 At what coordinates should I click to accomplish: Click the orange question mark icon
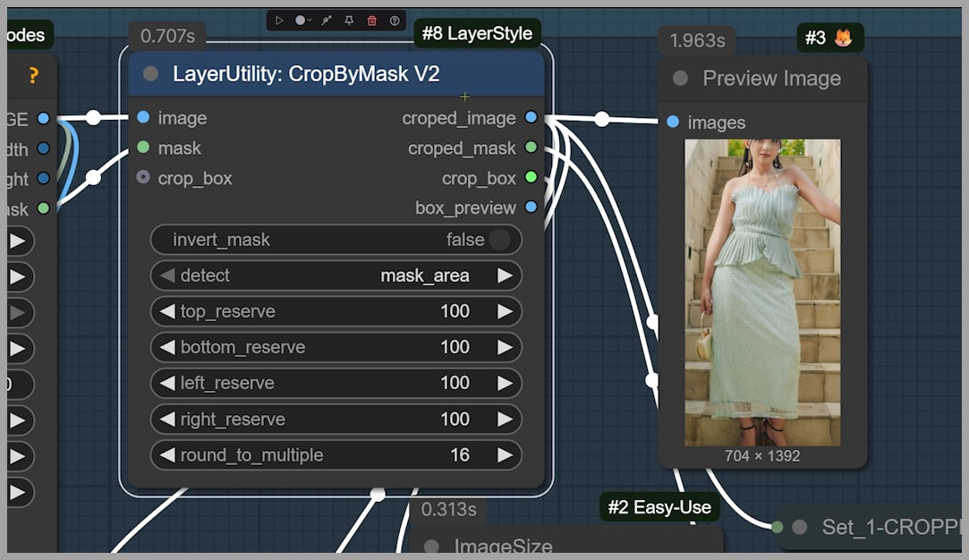(x=33, y=76)
